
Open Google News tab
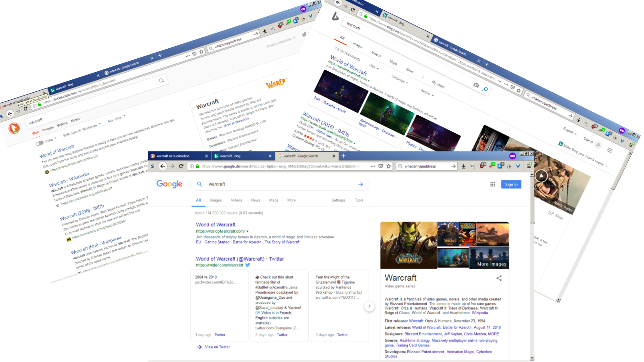(x=256, y=200)
